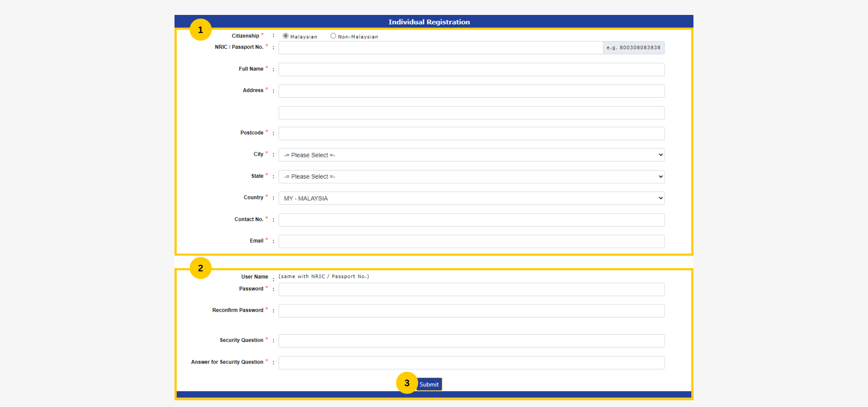Image resolution: width=868 pixels, height=407 pixels.
Task: Click the yellow circle marker numbered 2
Action: 200,268
